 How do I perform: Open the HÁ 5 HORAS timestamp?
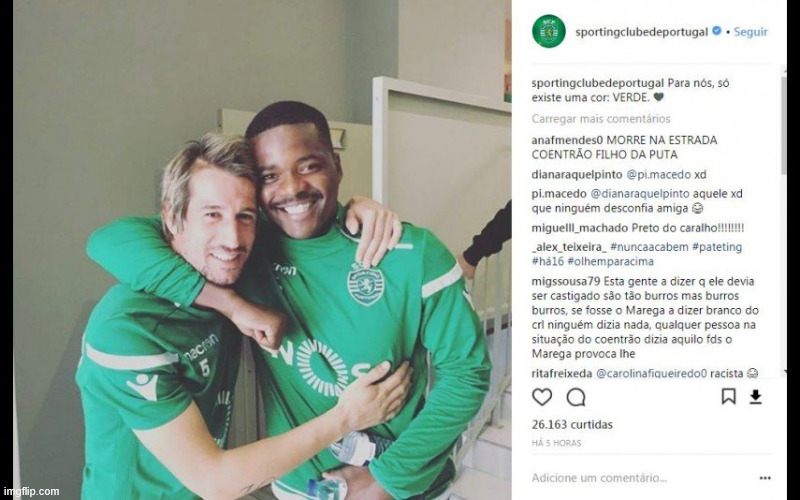(x=556, y=443)
